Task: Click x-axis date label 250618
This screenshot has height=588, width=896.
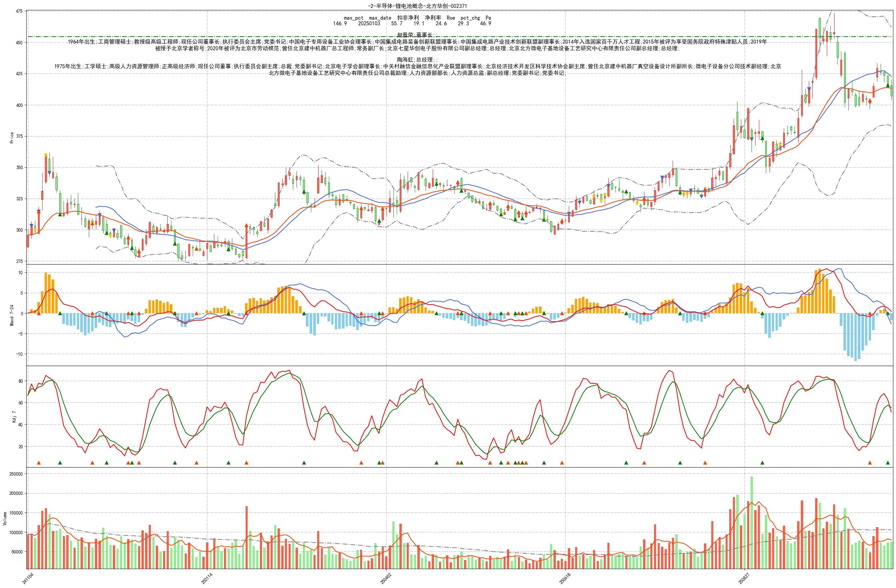Action: pyautogui.click(x=565, y=578)
